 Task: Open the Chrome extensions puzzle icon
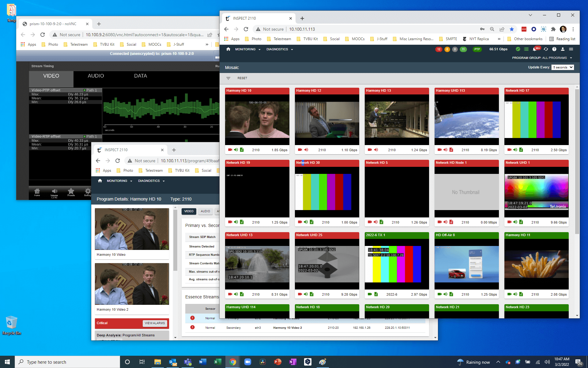click(x=553, y=29)
